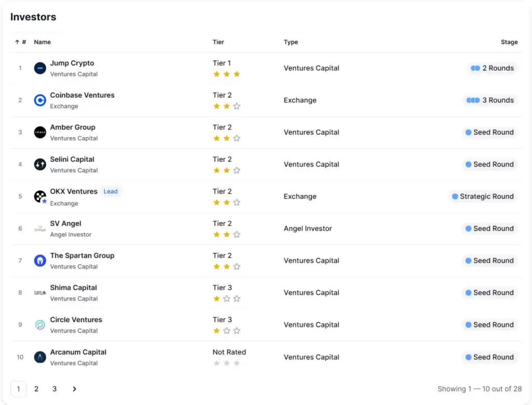Viewport: 532px width, 405px height.
Task: Open pagination page 3
Action: click(x=55, y=389)
